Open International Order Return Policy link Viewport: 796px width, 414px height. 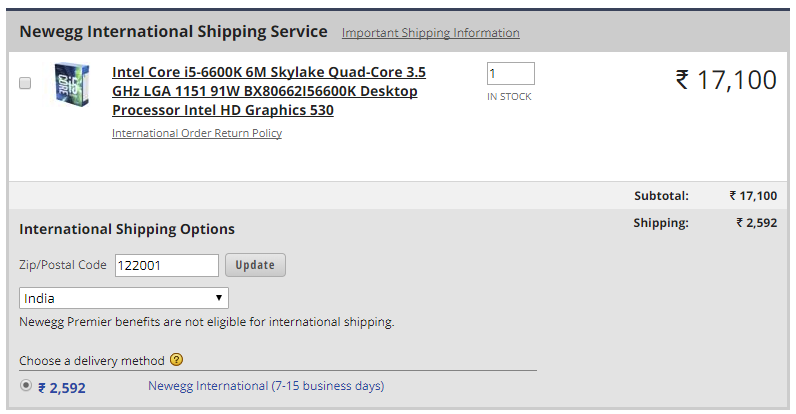(x=197, y=133)
